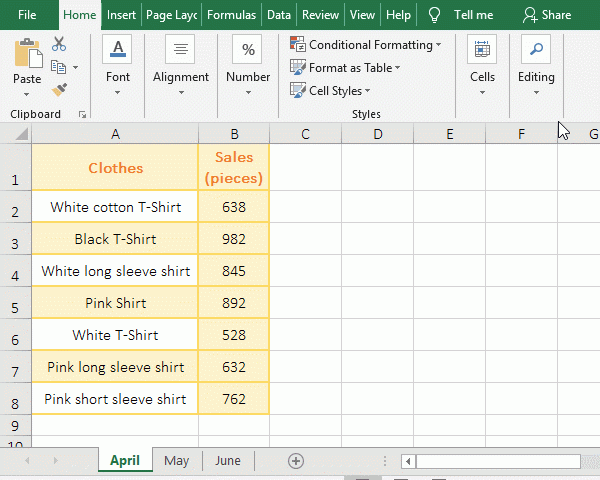The height and width of the screenshot is (480, 600).
Task: Select column A header
Action: (115, 134)
